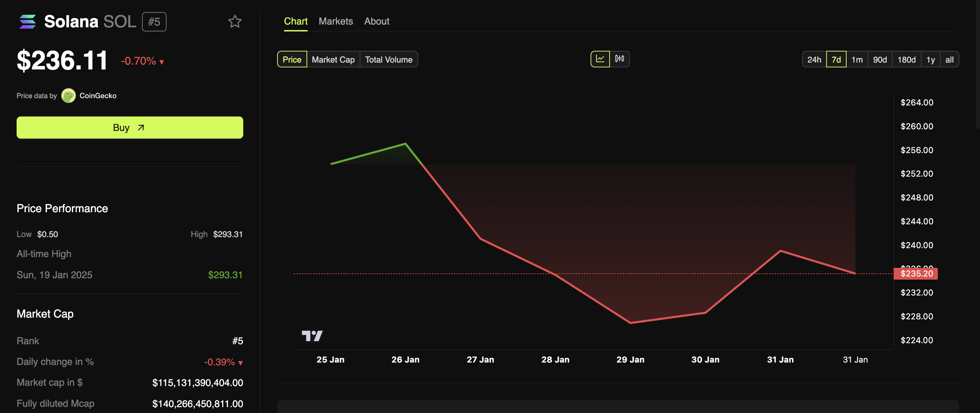Switch to the Markets tab
This screenshot has height=413, width=980.
coord(336,20)
